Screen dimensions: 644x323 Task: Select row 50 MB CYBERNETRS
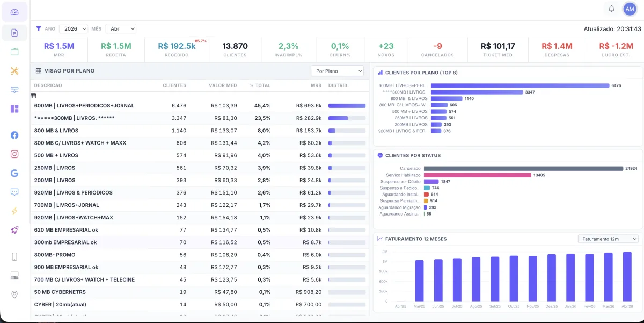point(200,292)
